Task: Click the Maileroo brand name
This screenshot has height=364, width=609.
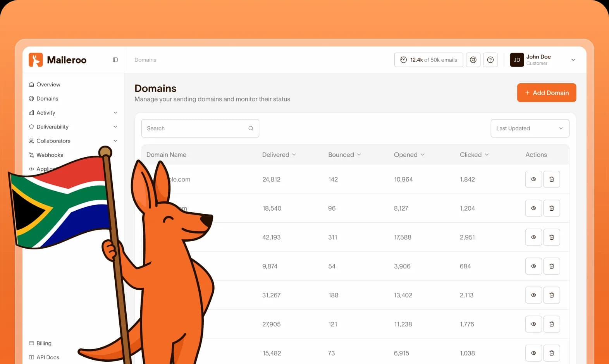Action: coord(67,60)
